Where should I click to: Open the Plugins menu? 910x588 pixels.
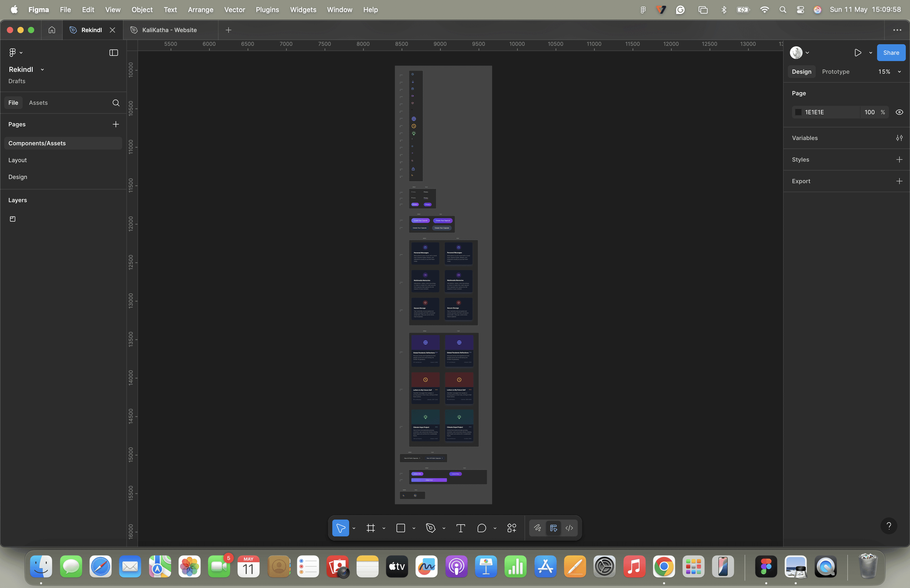click(267, 9)
